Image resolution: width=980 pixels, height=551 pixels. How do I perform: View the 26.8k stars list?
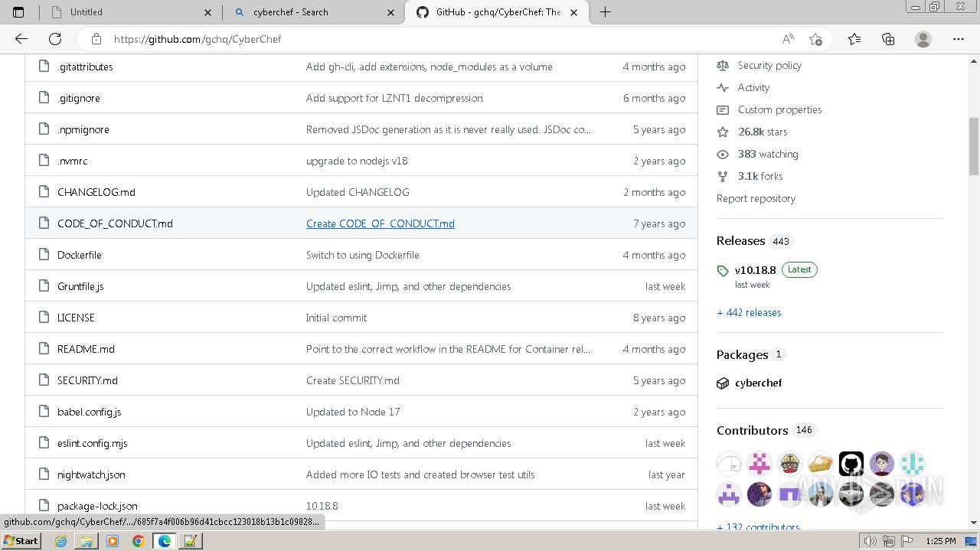coord(763,132)
